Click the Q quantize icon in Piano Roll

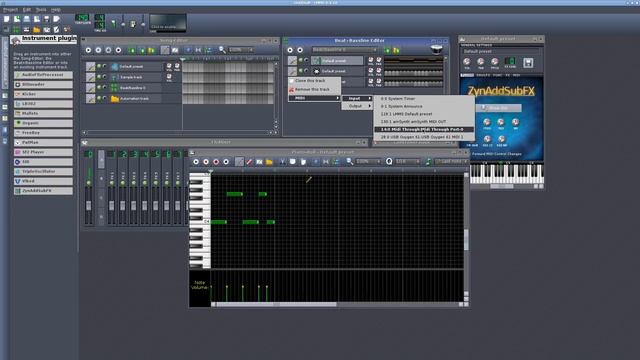tap(389, 162)
